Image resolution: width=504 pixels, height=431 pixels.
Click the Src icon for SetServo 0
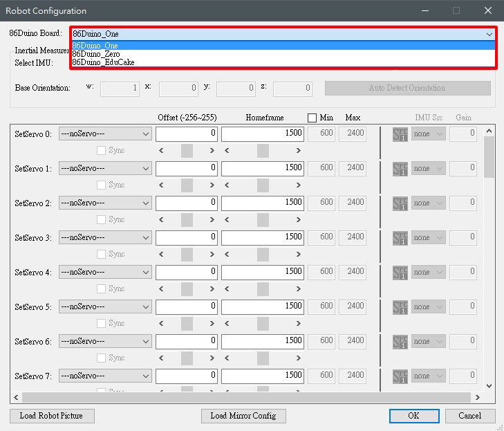[x=400, y=134]
